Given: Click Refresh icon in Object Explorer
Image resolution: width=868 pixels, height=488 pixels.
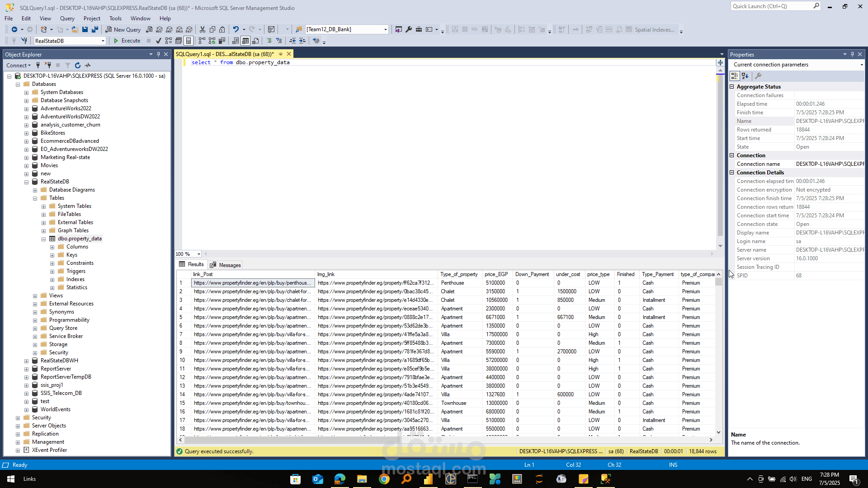Looking at the screenshot, I should [78, 66].
